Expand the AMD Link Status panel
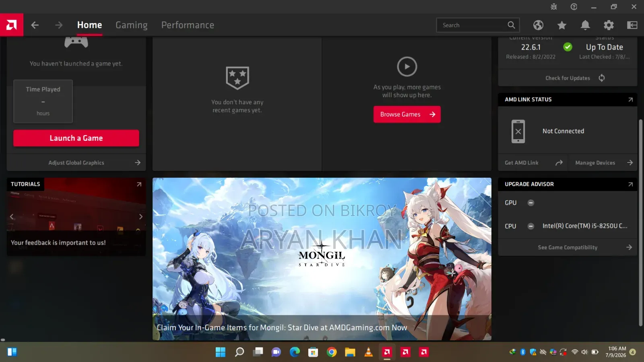This screenshot has height=362, width=644. pyautogui.click(x=630, y=100)
